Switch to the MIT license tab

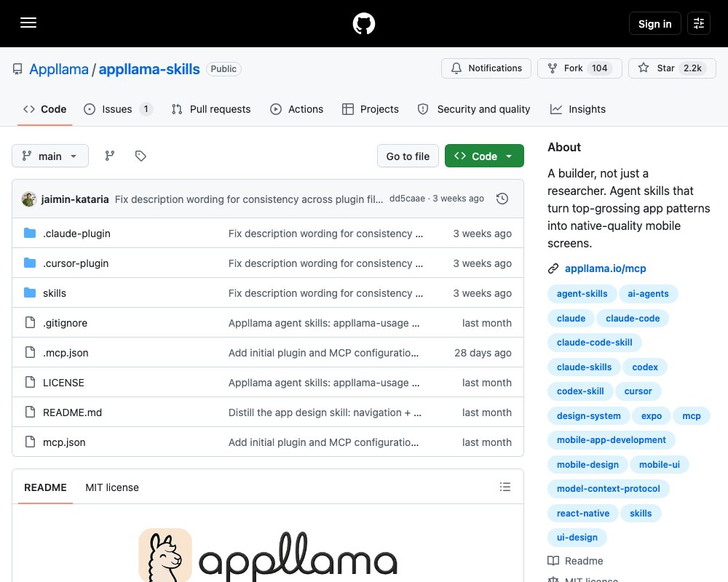coord(112,487)
